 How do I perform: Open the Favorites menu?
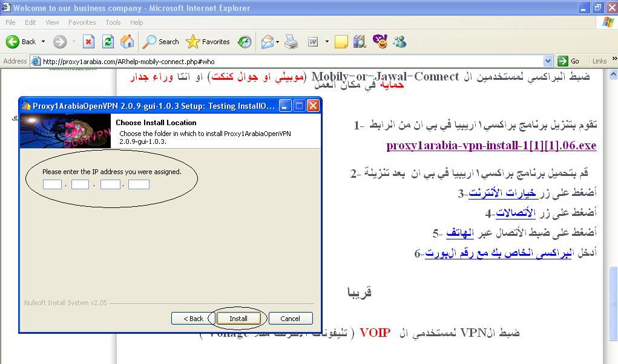(x=82, y=22)
